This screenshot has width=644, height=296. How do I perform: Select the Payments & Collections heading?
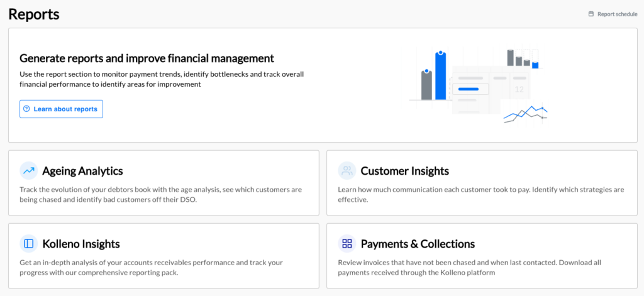coord(418,244)
